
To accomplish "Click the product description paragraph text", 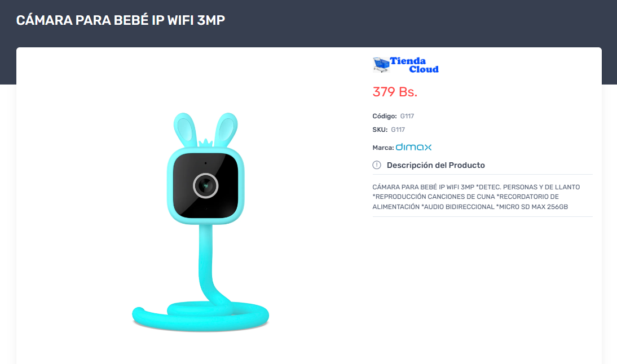I will (x=476, y=197).
